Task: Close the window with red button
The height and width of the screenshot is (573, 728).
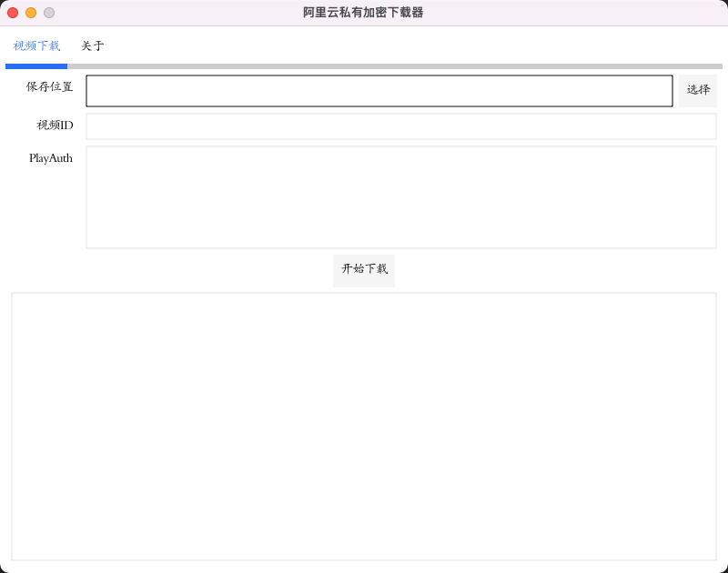Action: coord(13,13)
